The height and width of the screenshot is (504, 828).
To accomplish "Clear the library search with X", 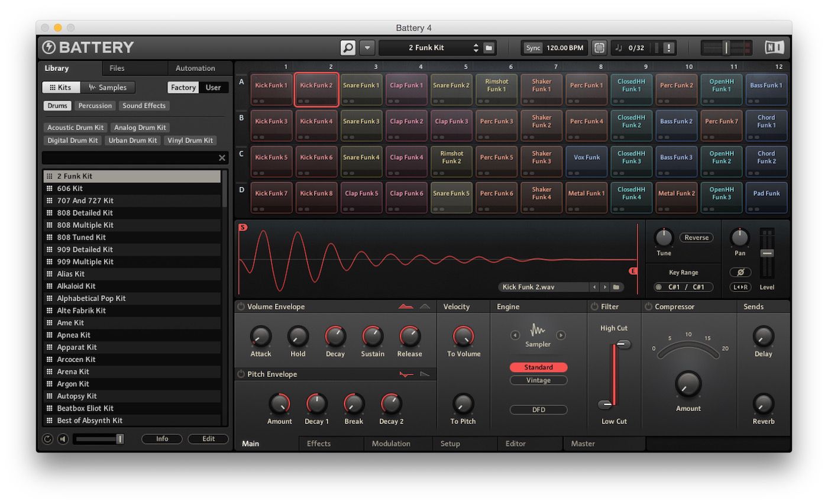I will point(222,158).
